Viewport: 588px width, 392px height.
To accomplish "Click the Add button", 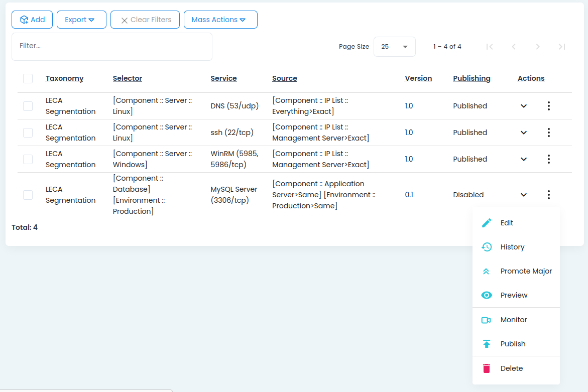I will [x=32, y=20].
